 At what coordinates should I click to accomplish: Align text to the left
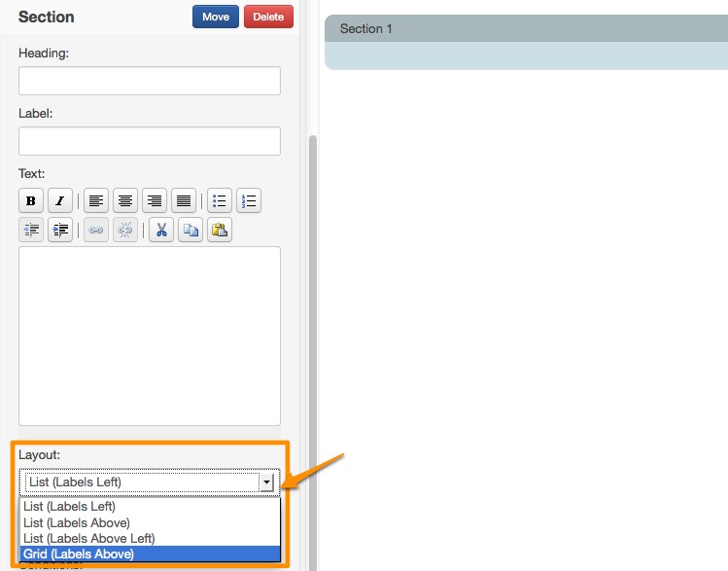pyautogui.click(x=96, y=201)
